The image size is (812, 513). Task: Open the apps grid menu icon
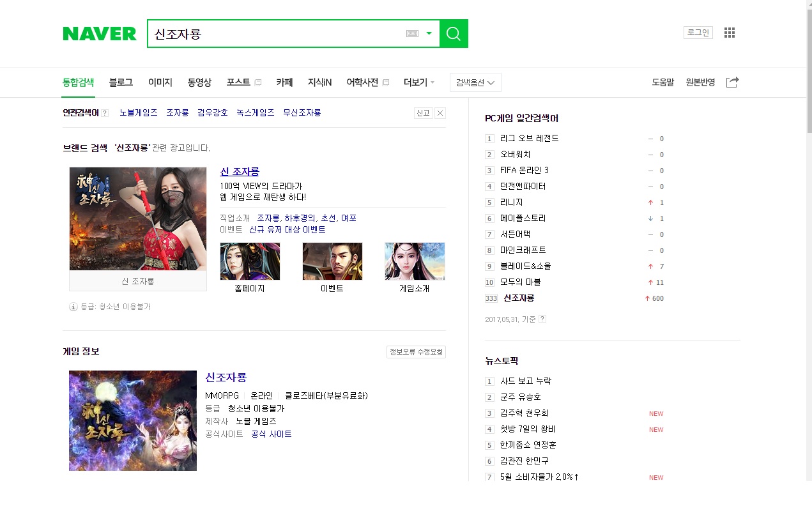[x=730, y=33]
